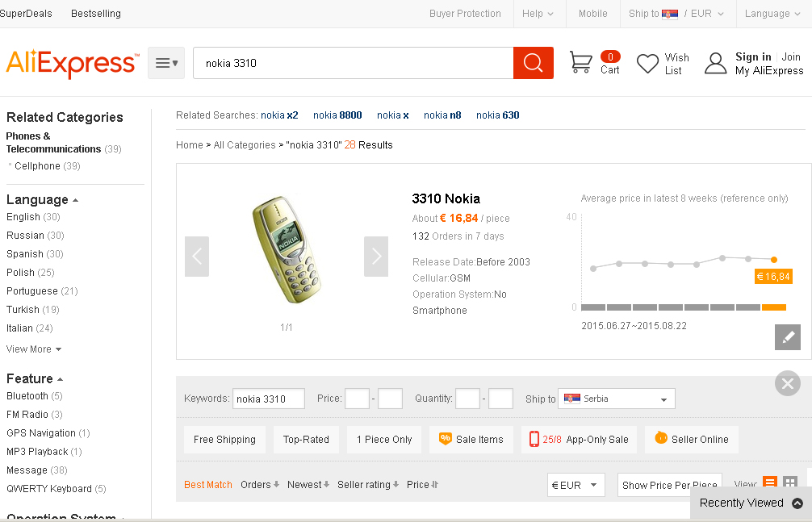
Task: Open the Mobile link
Action: (x=593, y=14)
